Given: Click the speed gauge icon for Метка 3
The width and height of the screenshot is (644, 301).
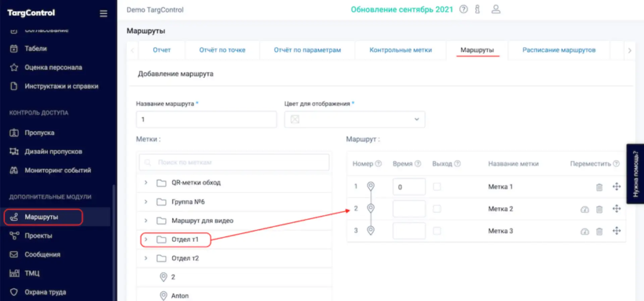Looking at the screenshot, I should pos(585,231).
